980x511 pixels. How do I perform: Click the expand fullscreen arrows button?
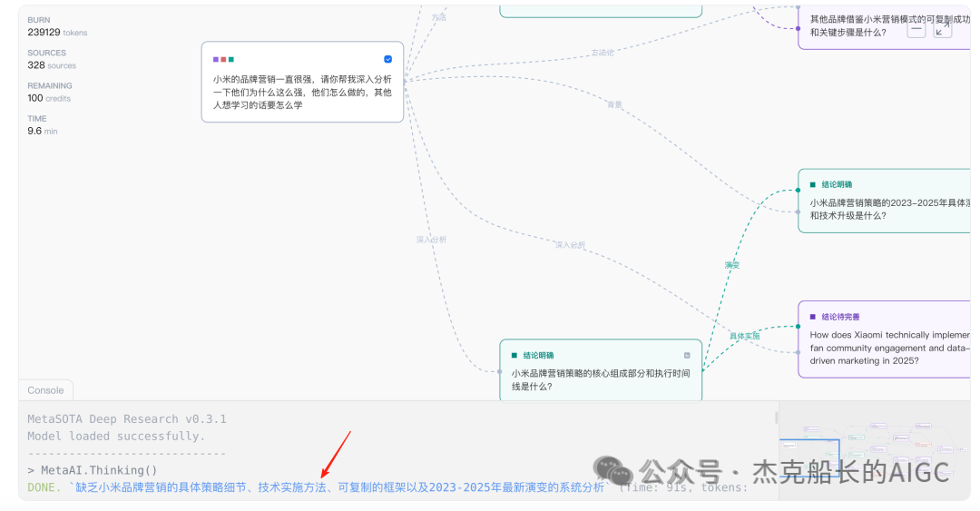(943, 29)
